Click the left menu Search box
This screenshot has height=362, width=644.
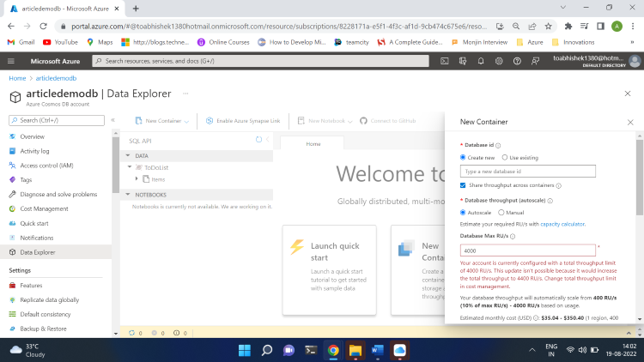(57, 120)
